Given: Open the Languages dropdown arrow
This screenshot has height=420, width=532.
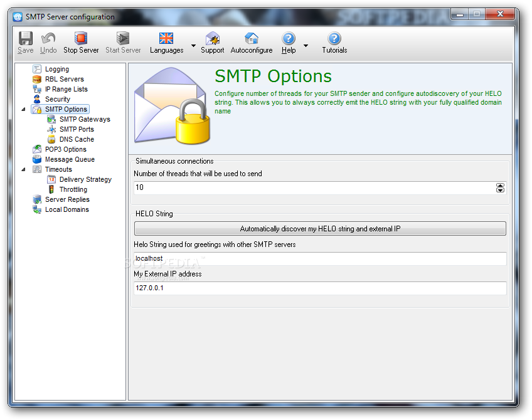Looking at the screenshot, I should click(193, 45).
